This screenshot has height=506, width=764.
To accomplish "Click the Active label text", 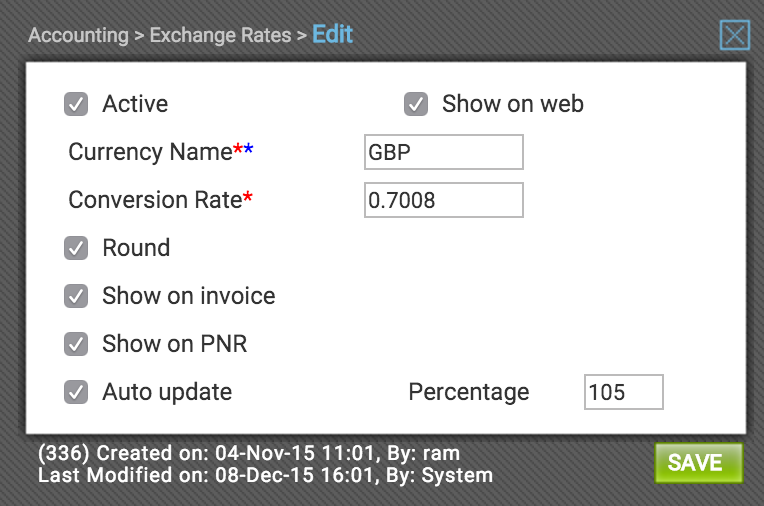I will click(x=135, y=104).
